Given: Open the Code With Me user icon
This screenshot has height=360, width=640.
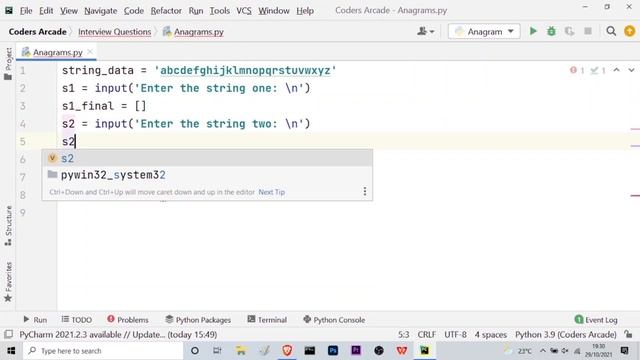Looking at the screenshot, I should (x=425, y=31).
